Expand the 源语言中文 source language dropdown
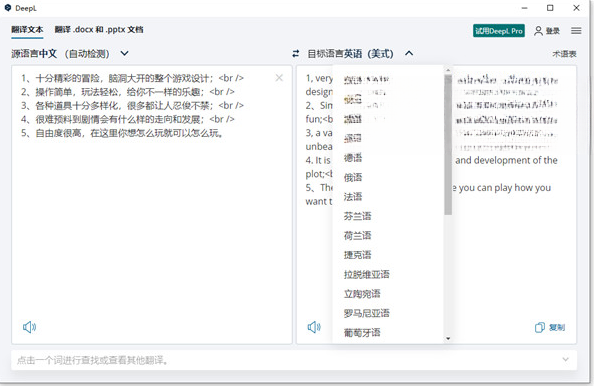Screen dimensions: 594x386 [124, 53]
